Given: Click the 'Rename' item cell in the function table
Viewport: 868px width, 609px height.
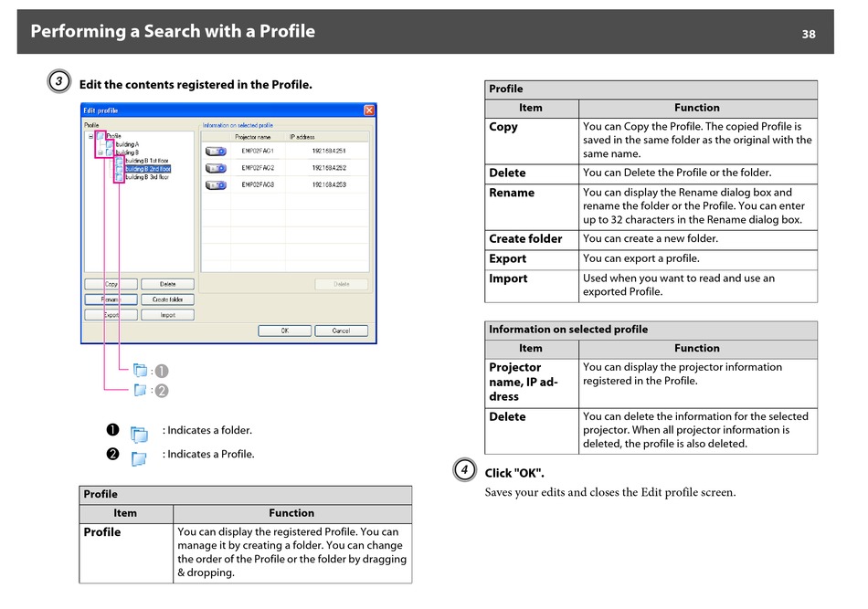Looking at the screenshot, I should pyautogui.click(x=532, y=207).
